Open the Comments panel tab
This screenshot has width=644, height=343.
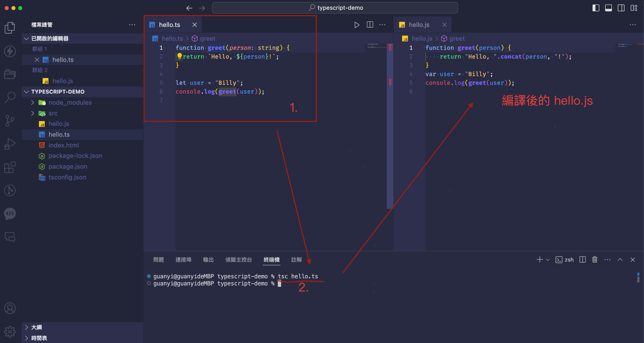[x=296, y=260]
